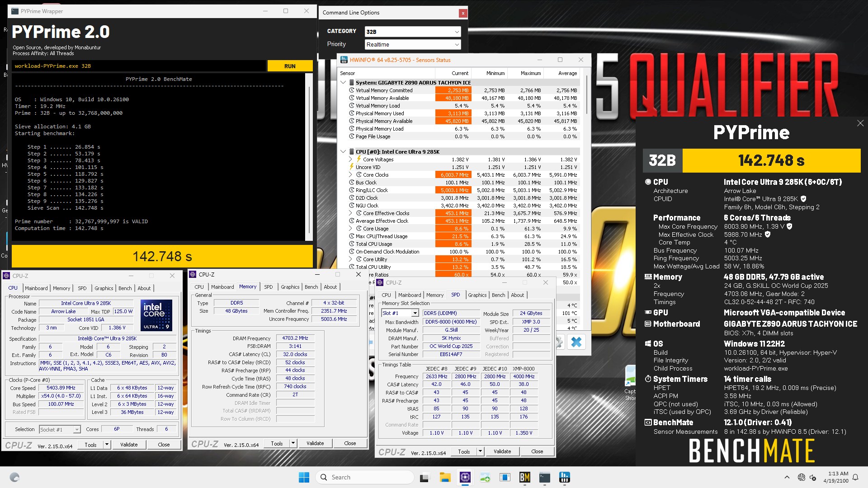
Task: Open Task View from the taskbar
Action: pyautogui.click(x=425, y=477)
